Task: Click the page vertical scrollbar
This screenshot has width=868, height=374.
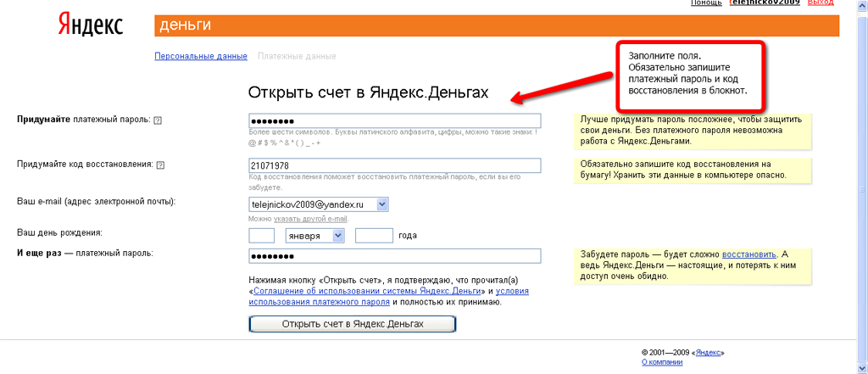Action: coord(862,188)
